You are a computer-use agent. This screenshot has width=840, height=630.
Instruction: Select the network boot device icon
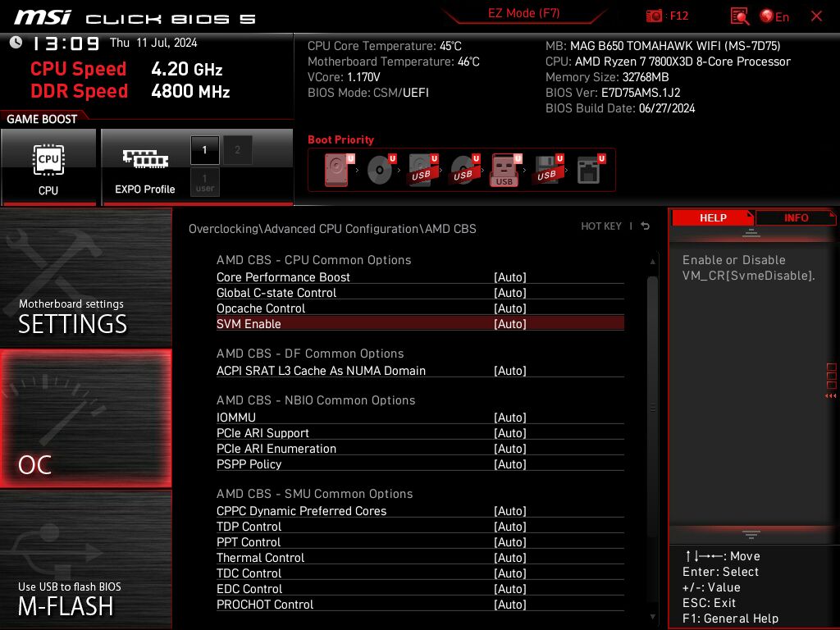point(590,170)
